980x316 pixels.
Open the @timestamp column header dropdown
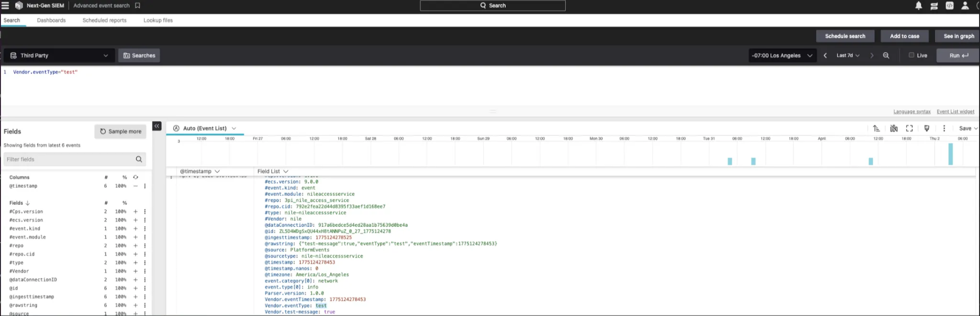[x=200, y=171]
